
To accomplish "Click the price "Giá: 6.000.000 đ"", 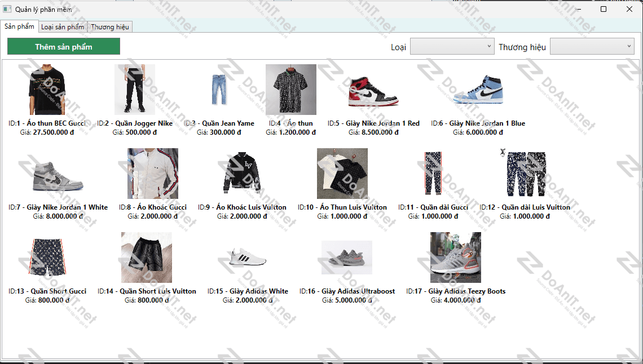I will point(478,132).
